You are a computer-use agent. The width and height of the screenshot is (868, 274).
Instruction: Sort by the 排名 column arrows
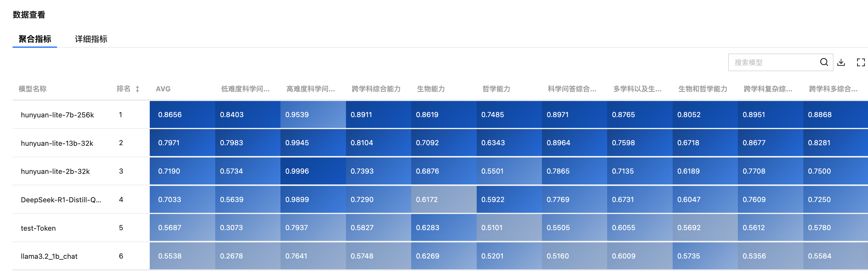click(x=137, y=89)
